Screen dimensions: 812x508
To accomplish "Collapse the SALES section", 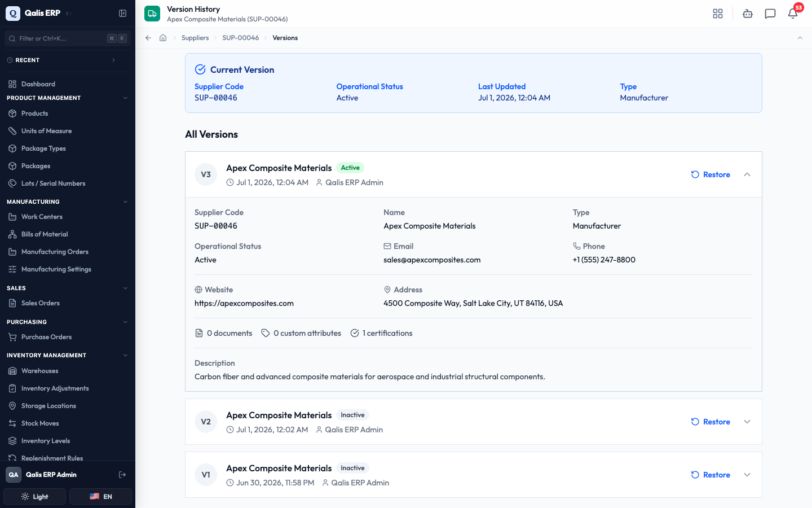I will tap(125, 288).
